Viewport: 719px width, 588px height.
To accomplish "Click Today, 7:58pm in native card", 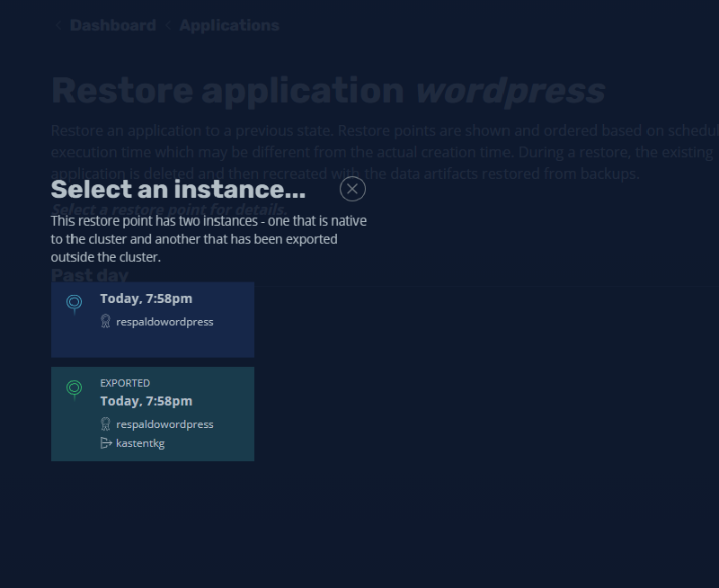I will click(x=146, y=298).
